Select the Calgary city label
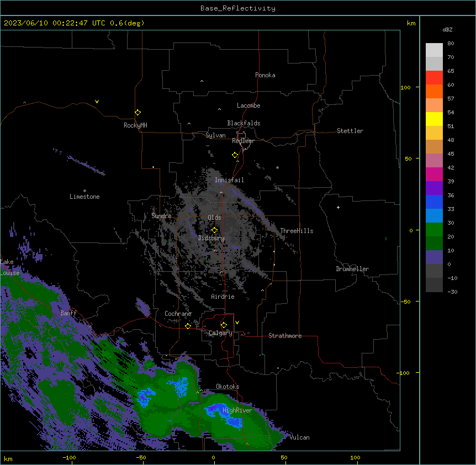The image size is (476, 465). click(x=221, y=333)
